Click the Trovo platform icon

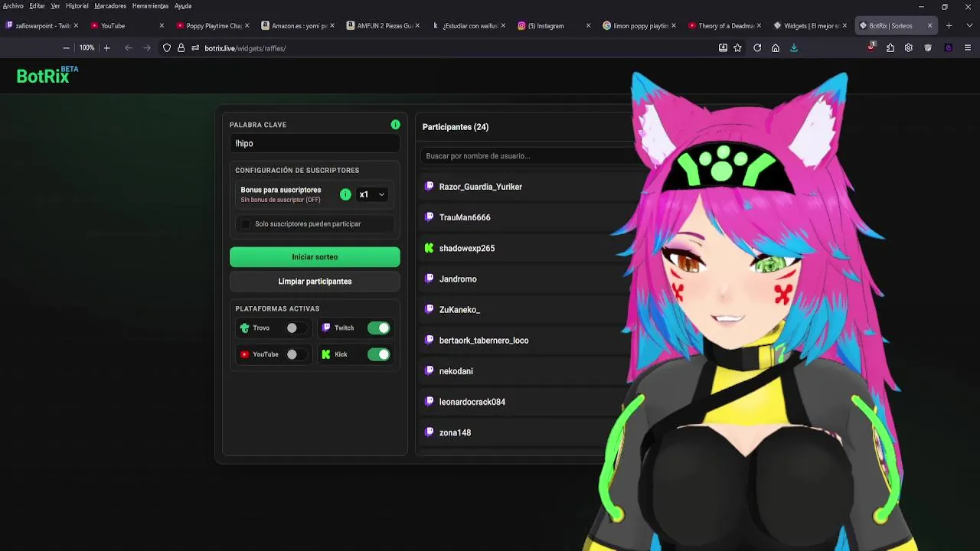(245, 328)
